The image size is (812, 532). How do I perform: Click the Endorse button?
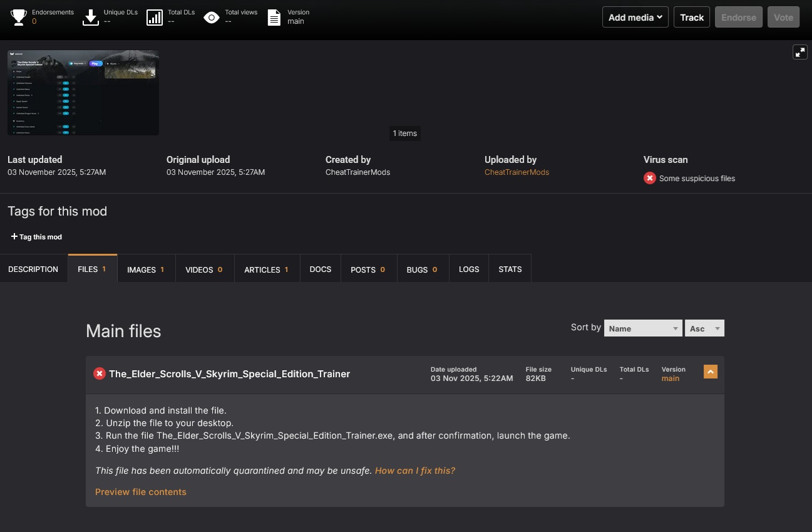pyautogui.click(x=739, y=17)
